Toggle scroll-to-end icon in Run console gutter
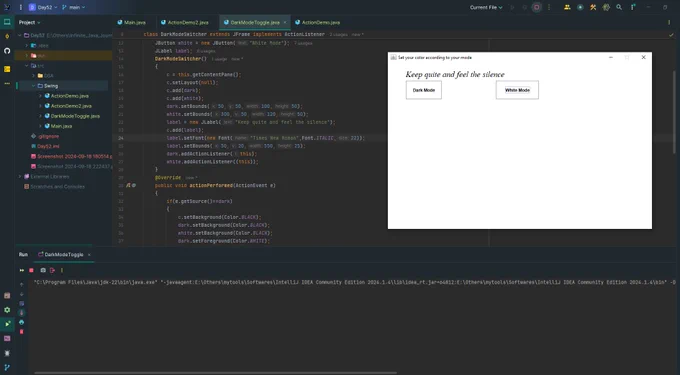Screen dimensions: 680x375 tap(22, 313)
